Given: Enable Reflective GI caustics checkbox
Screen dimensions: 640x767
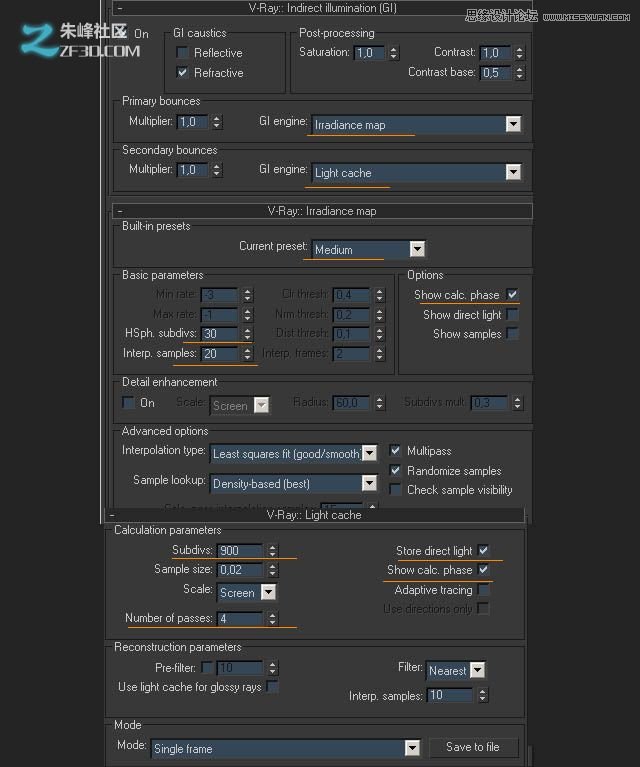Looking at the screenshot, I should (182, 53).
